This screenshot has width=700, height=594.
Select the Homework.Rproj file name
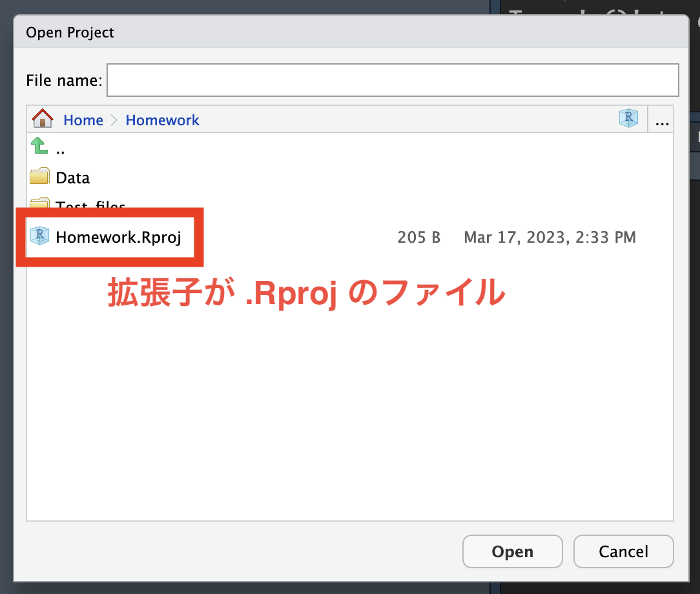coord(118,237)
